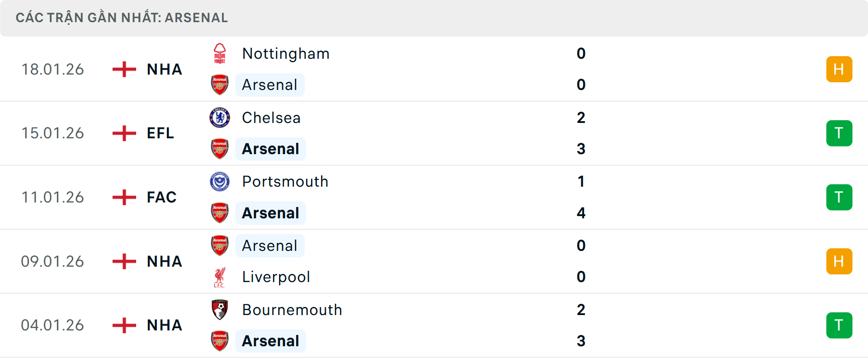
Task: Click the Arsenal link under Nottingham
Action: pyautogui.click(x=270, y=85)
